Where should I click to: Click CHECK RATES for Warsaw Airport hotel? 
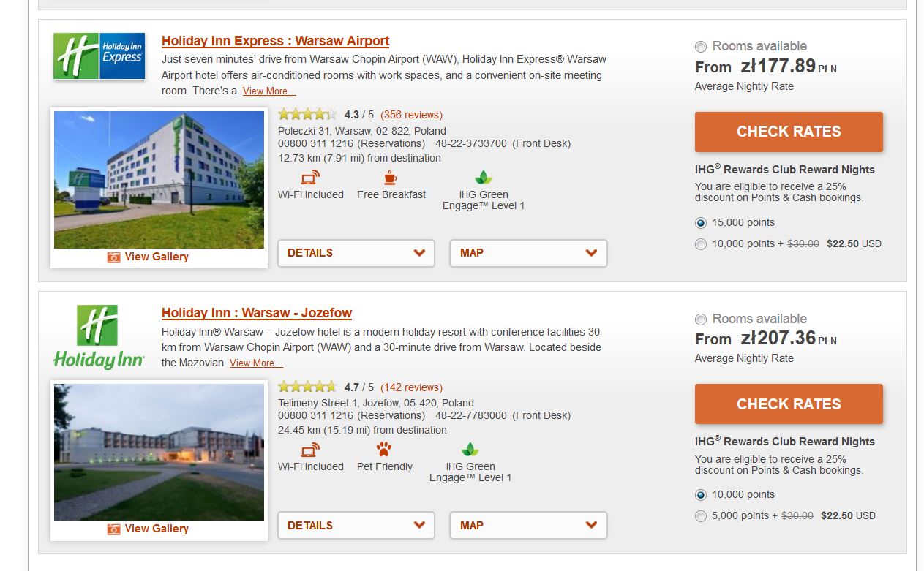pos(789,132)
